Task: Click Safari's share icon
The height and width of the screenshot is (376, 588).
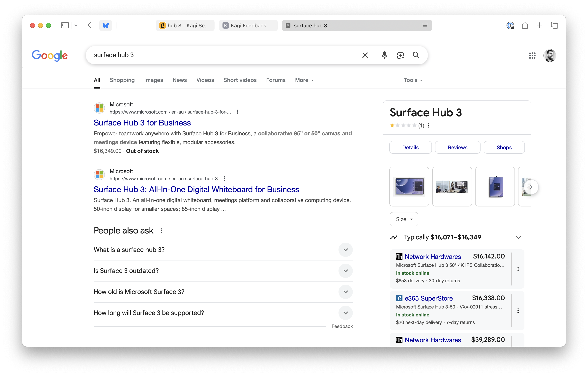Action: [525, 25]
